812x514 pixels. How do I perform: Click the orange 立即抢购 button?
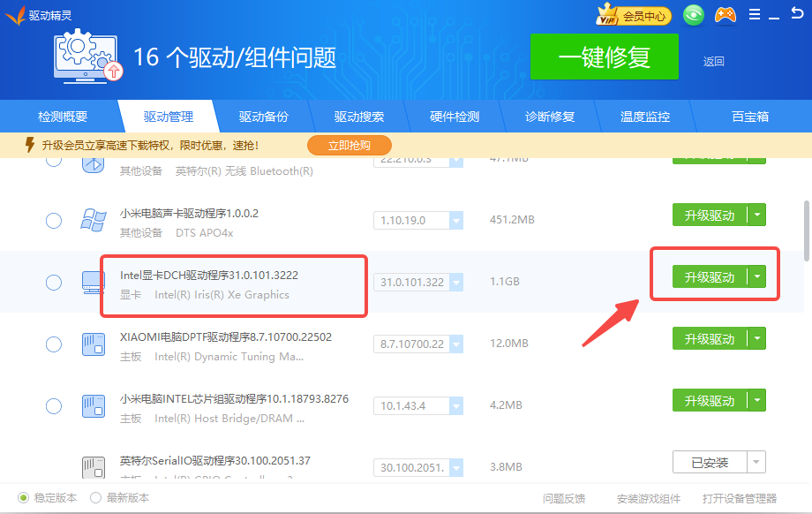(x=350, y=145)
